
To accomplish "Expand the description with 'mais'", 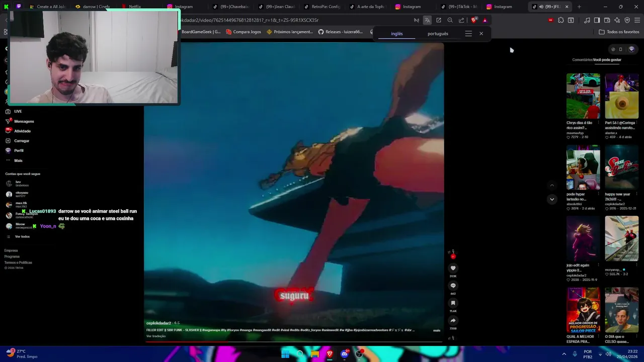I will [437, 330].
